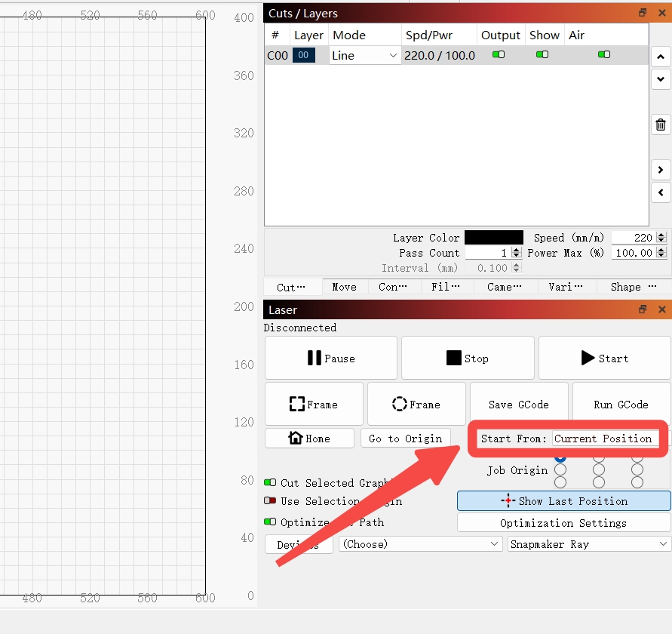672x634 pixels.
Task: Adjust the Speed (mm/m) stepper arrows
Action: point(661,238)
